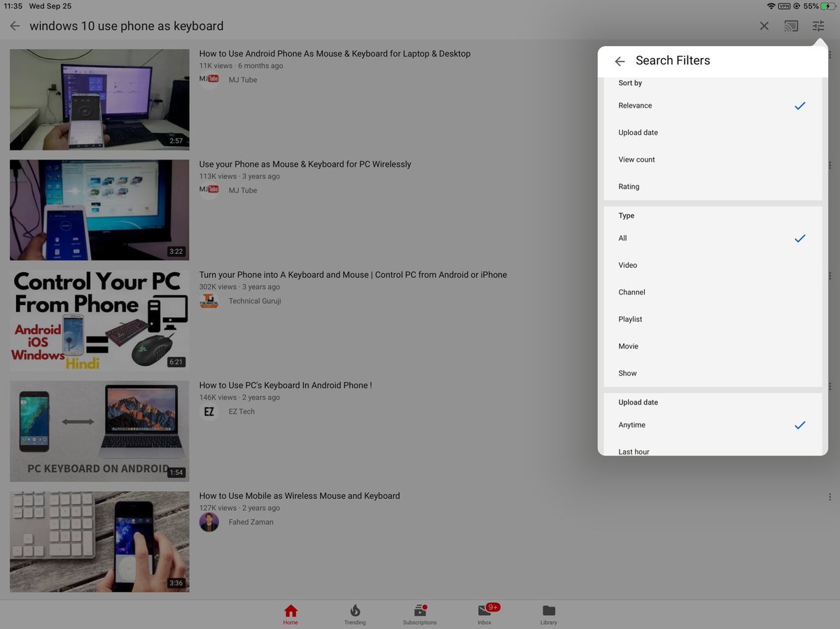This screenshot has width=840, height=629.
Task: Click the '302K views · 3 years ago' text
Action: coord(239,287)
